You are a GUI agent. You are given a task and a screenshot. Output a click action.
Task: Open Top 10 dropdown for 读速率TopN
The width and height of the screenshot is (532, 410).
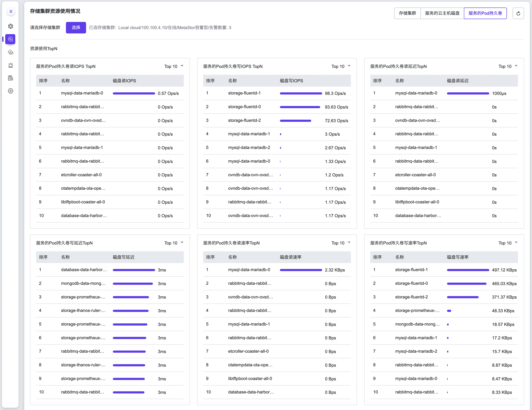pos(341,243)
